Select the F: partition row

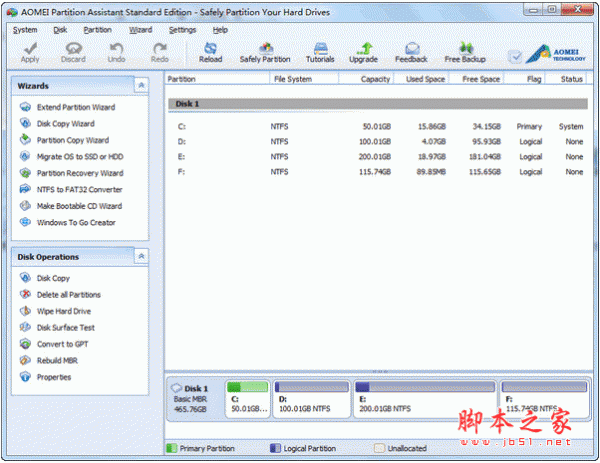pyautogui.click(x=378, y=172)
